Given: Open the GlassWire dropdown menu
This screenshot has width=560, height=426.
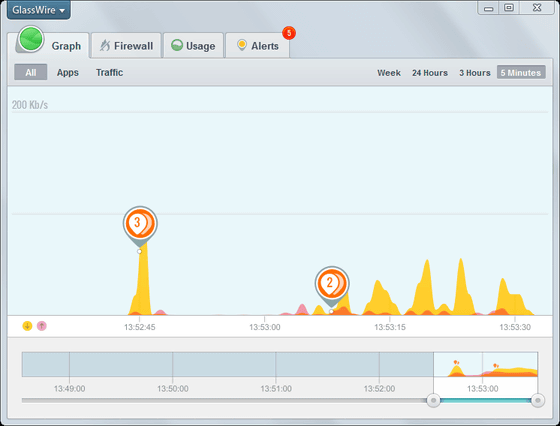Looking at the screenshot, I should pyautogui.click(x=39, y=10).
